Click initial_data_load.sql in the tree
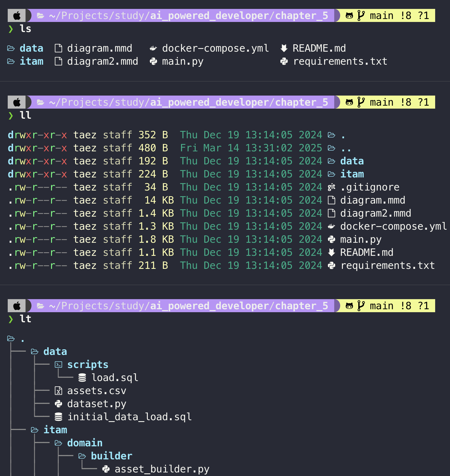Image resolution: width=450 pixels, height=476 pixels. [x=130, y=417]
